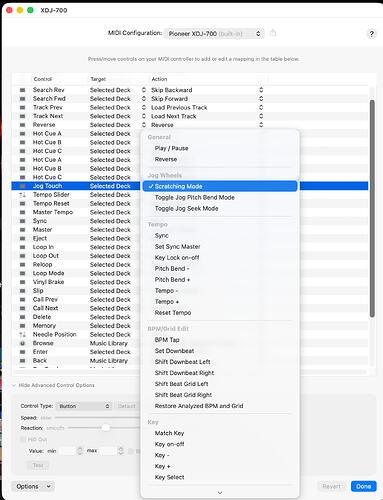Click the button icon for Search Fwd row

point(22,99)
